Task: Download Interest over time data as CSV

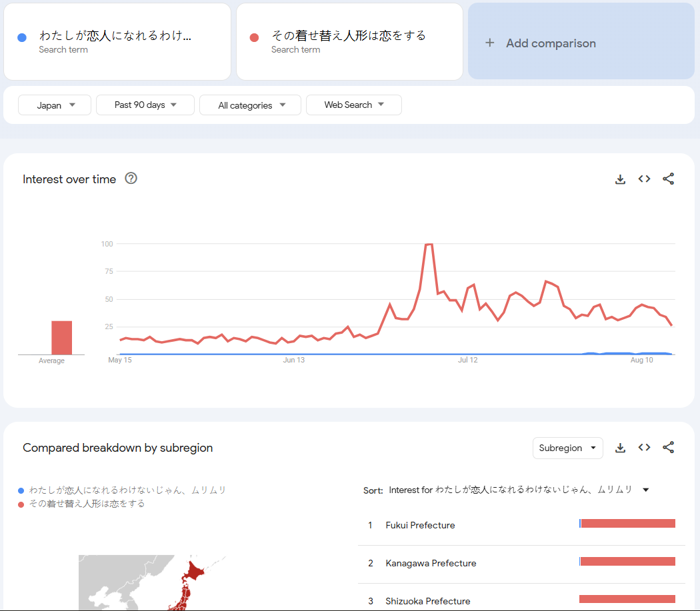Action: (620, 179)
